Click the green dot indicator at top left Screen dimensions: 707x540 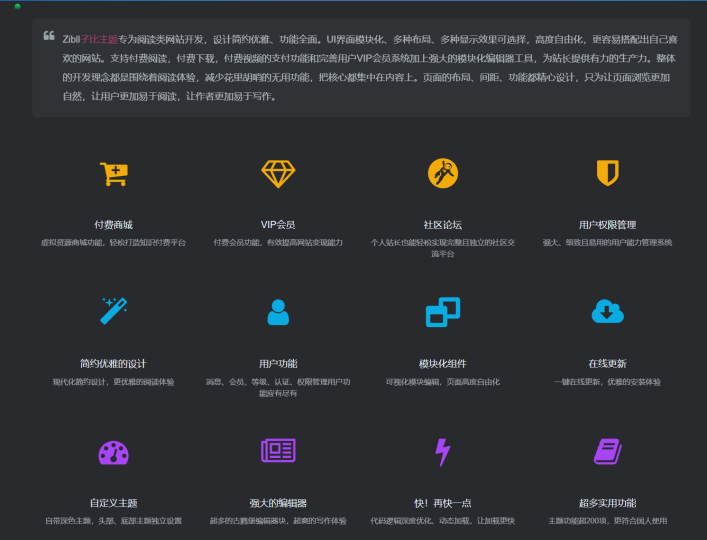pyautogui.click(x=18, y=6)
